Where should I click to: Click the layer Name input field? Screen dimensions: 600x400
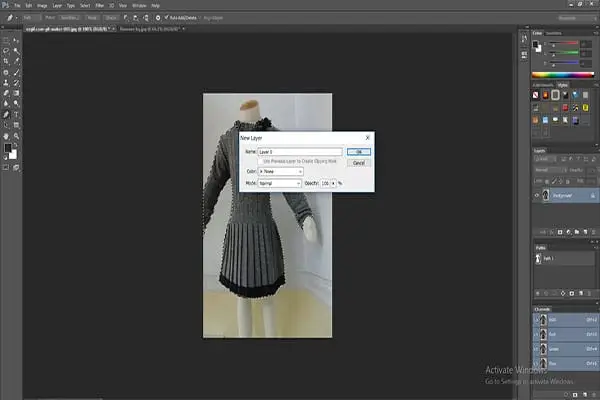(x=300, y=152)
